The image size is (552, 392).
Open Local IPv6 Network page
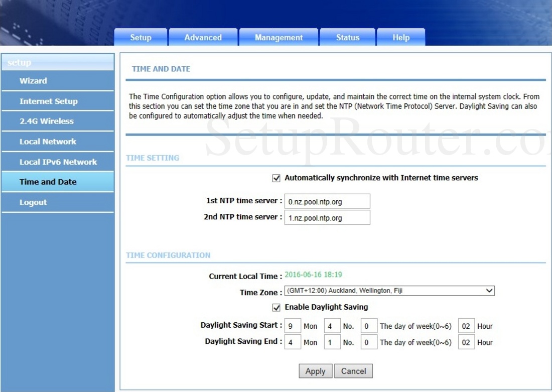pos(58,162)
